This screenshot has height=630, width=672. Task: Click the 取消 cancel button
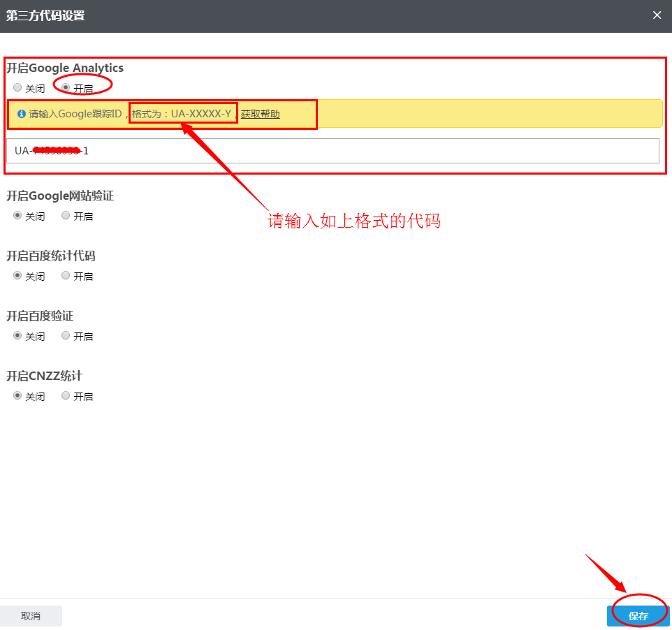tap(31, 615)
